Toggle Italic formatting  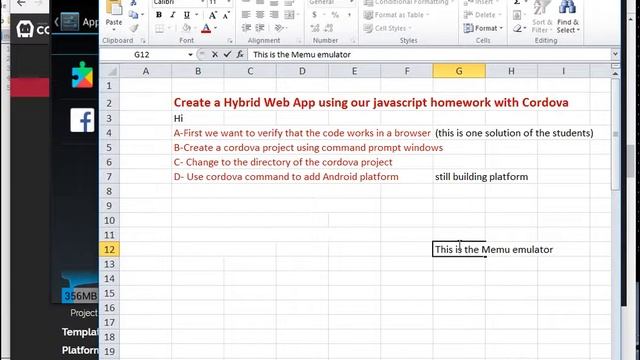[173, 15]
